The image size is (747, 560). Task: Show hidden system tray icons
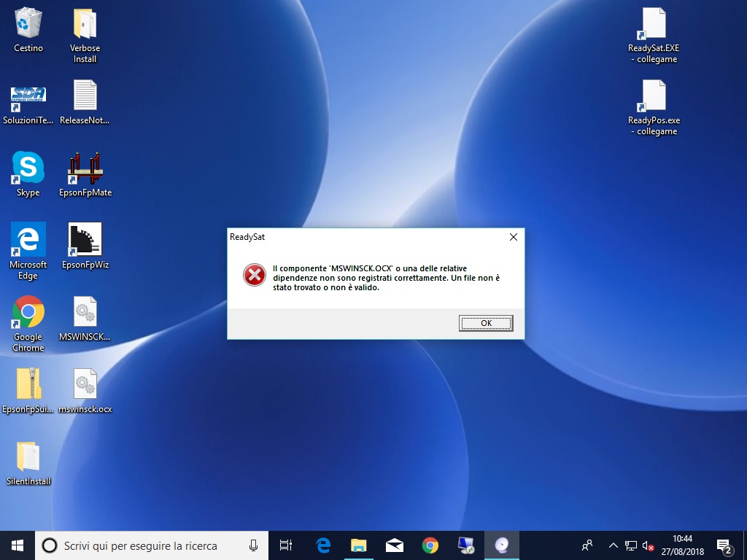coord(613,545)
